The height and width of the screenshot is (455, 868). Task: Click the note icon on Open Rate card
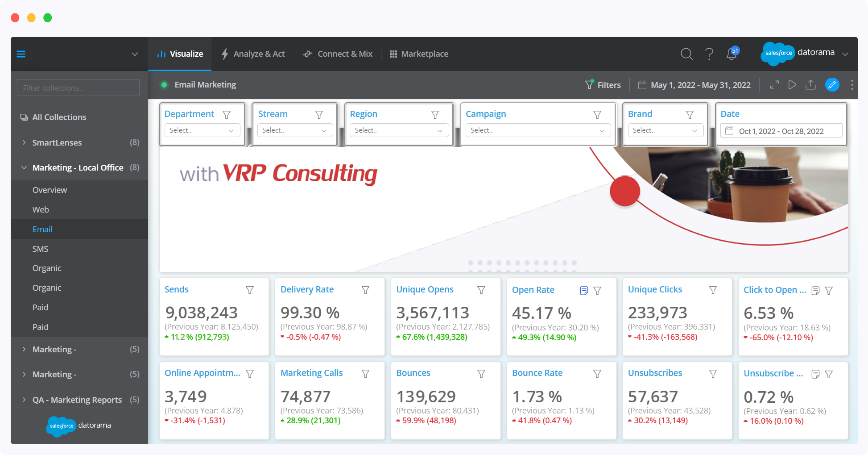point(584,291)
